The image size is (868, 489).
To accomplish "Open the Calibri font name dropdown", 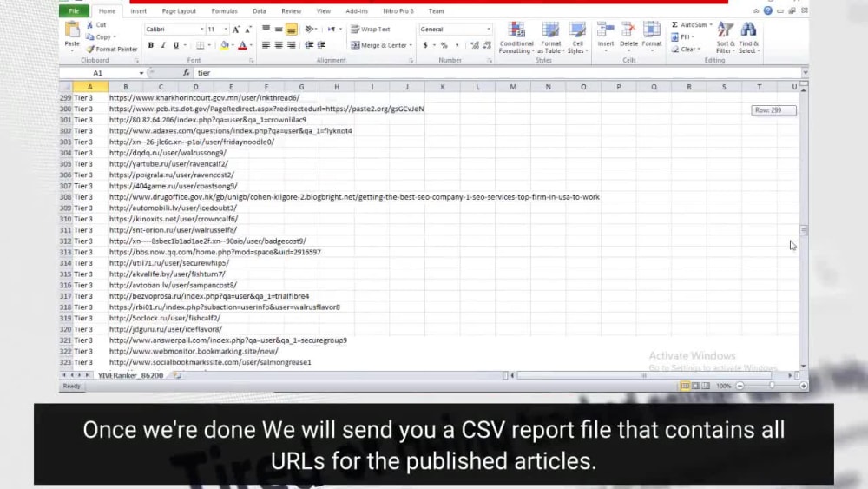I will coord(201,30).
